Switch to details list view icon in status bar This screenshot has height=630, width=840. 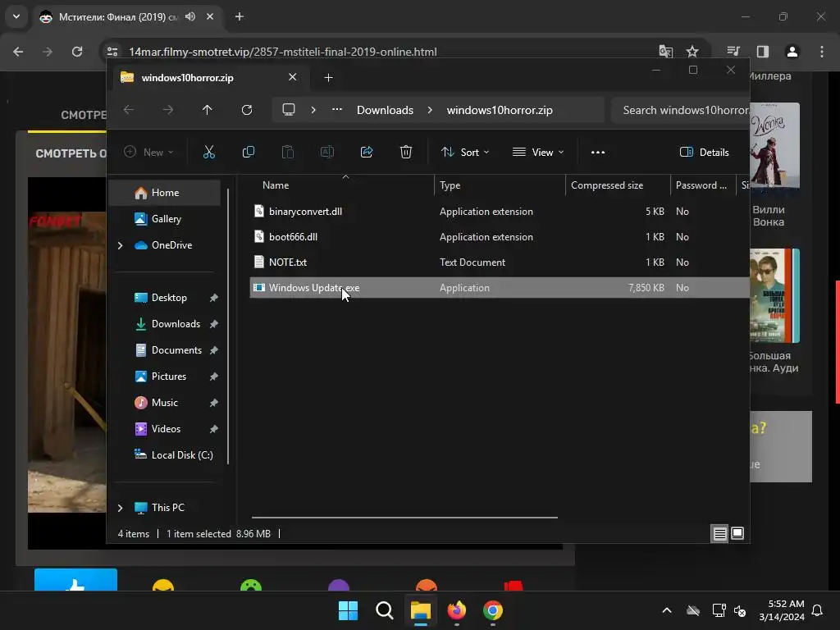pos(720,533)
